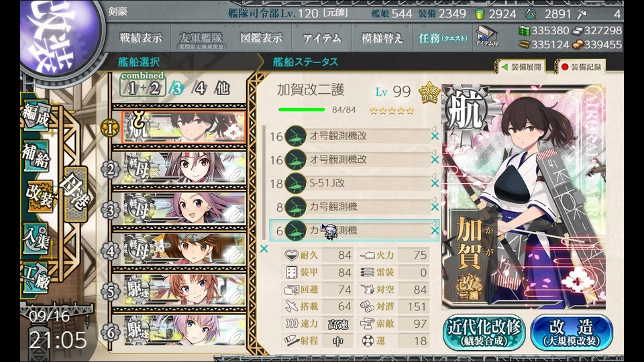Open the 工廠 factory sidebar icon

[x=36, y=278]
